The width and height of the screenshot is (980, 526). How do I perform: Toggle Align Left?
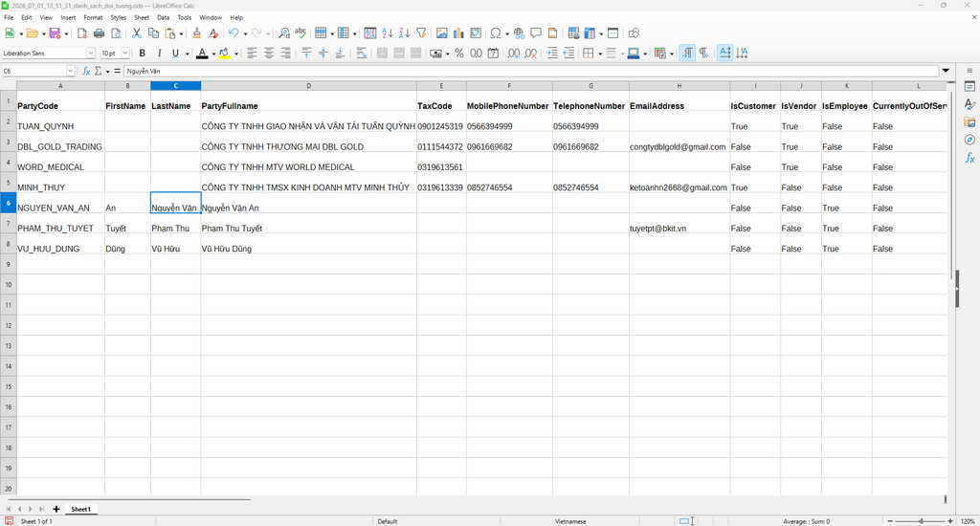[x=252, y=54]
